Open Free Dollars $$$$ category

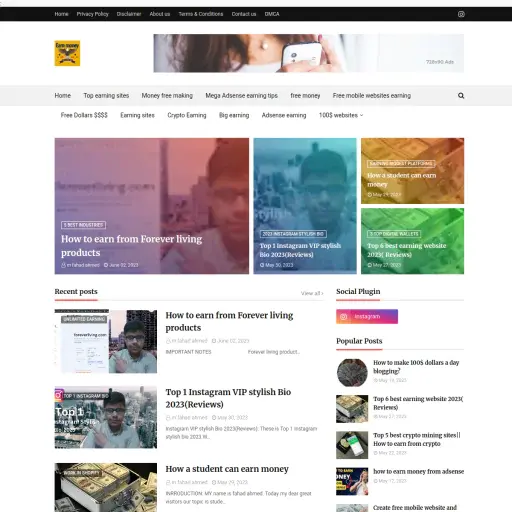[x=84, y=115]
